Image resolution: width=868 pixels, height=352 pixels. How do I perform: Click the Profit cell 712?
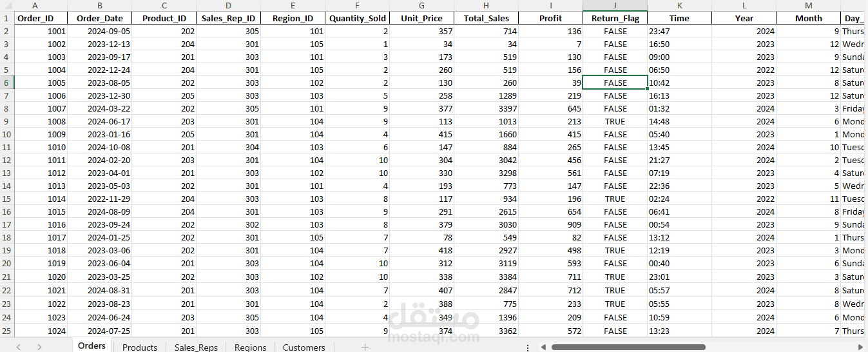(x=551, y=290)
